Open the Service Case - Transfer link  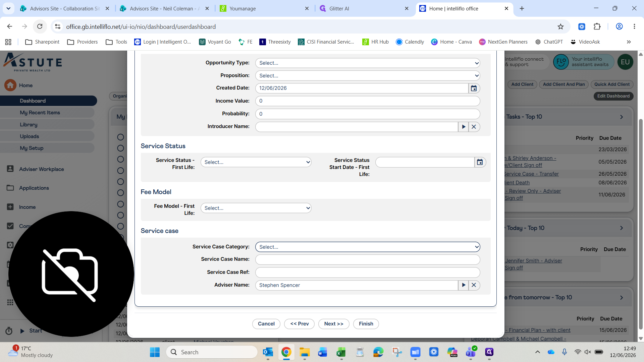531,174
